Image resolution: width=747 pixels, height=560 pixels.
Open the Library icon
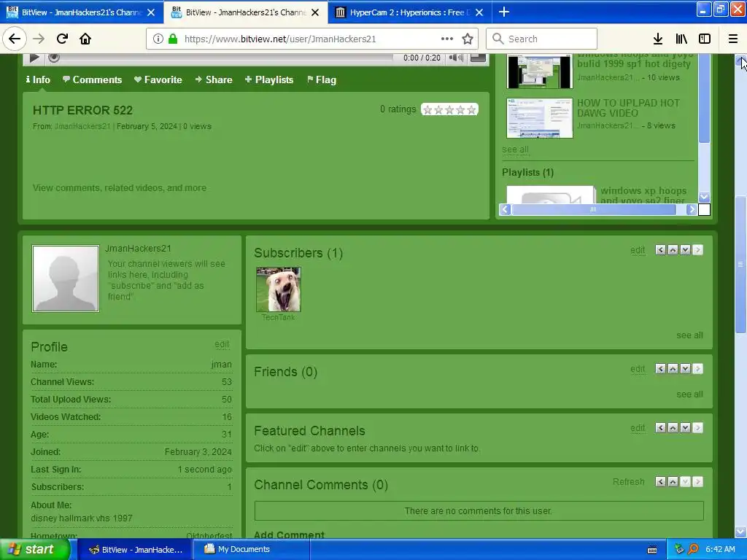pos(681,39)
